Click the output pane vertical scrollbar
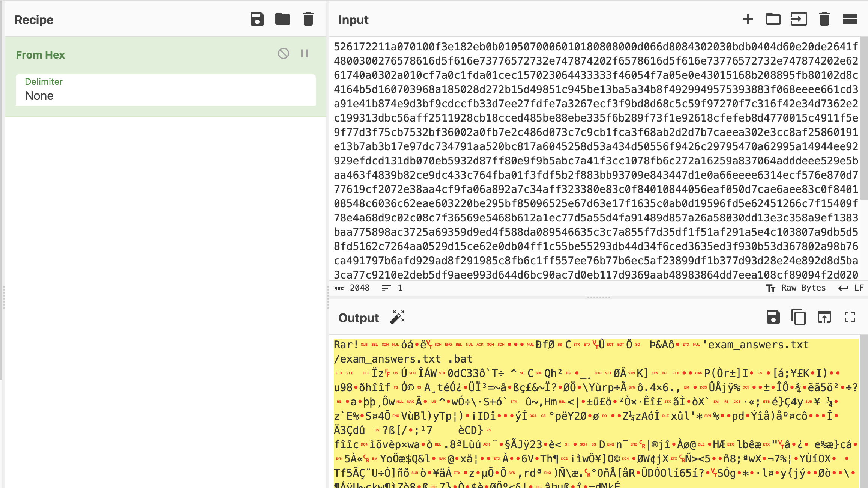Image resolution: width=868 pixels, height=488 pixels. [864, 411]
